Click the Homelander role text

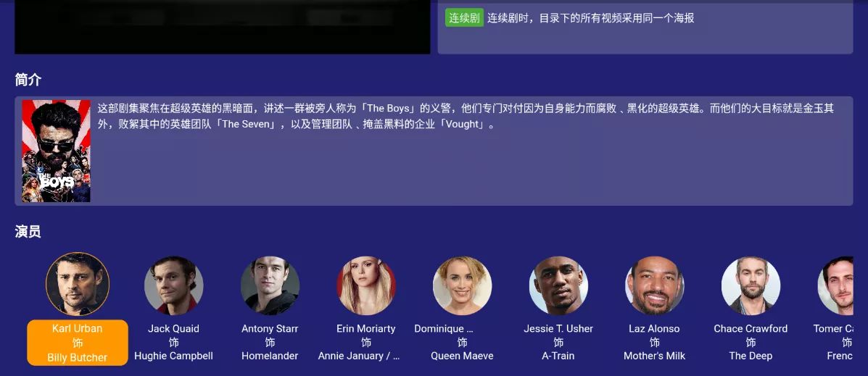(270, 356)
